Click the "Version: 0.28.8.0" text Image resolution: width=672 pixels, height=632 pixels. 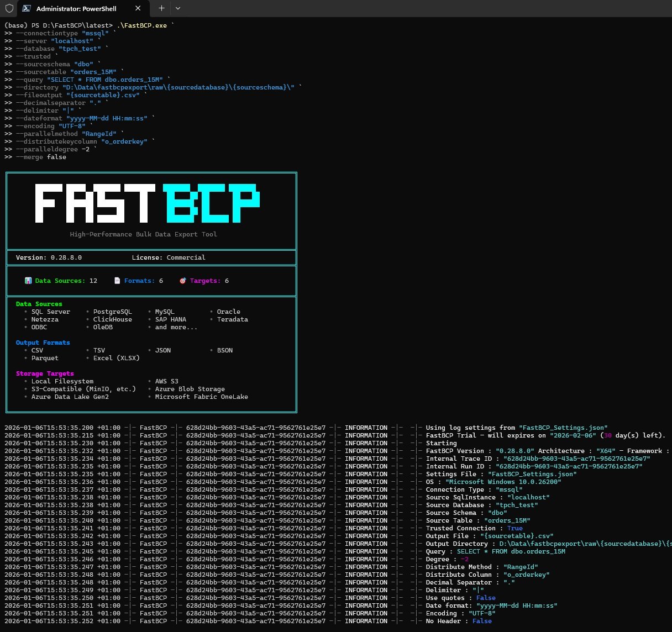[x=49, y=257]
